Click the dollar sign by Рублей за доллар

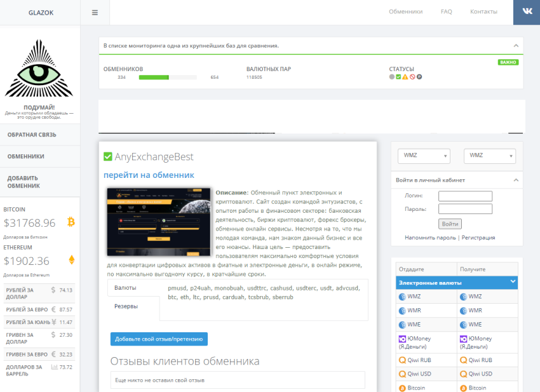(53, 290)
